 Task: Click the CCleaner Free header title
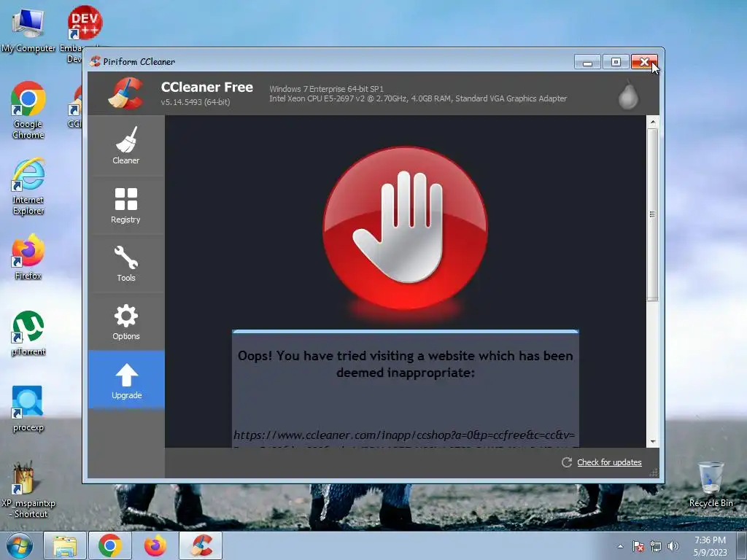[206, 87]
